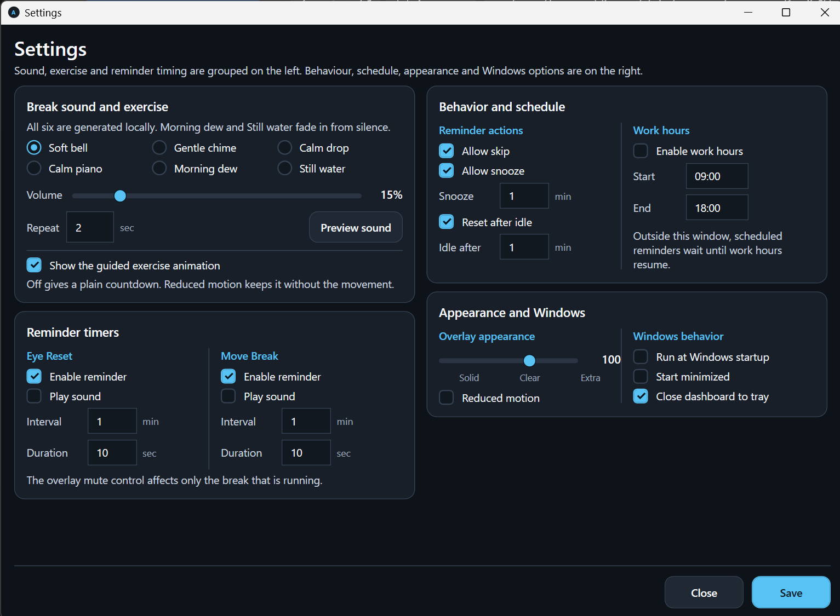This screenshot has height=616, width=840.
Task: Click the "15%" volume value
Action: click(392, 195)
